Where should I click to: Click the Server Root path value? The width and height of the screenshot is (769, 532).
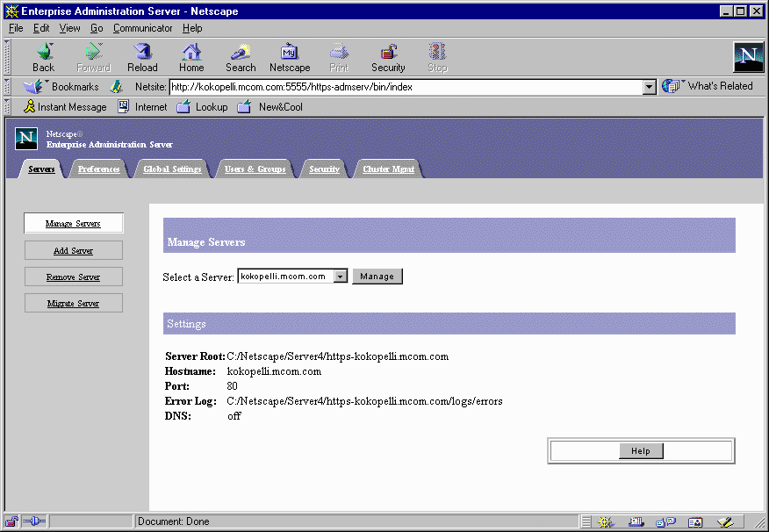pos(337,356)
